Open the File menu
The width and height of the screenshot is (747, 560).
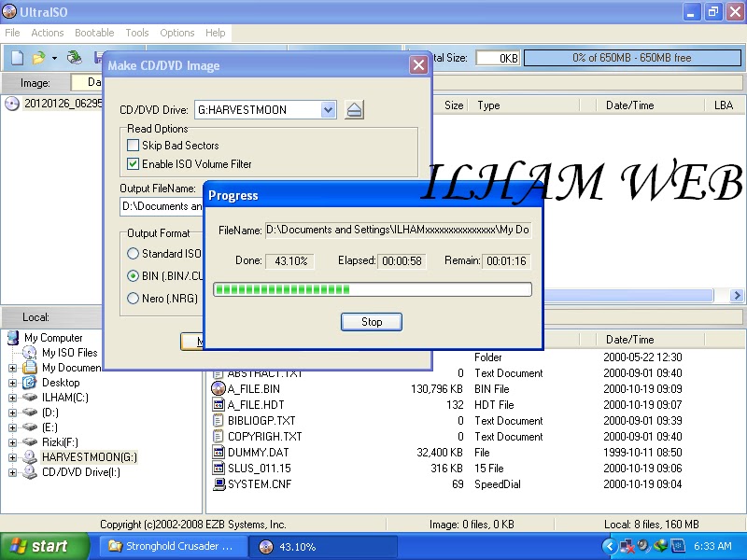(x=12, y=33)
